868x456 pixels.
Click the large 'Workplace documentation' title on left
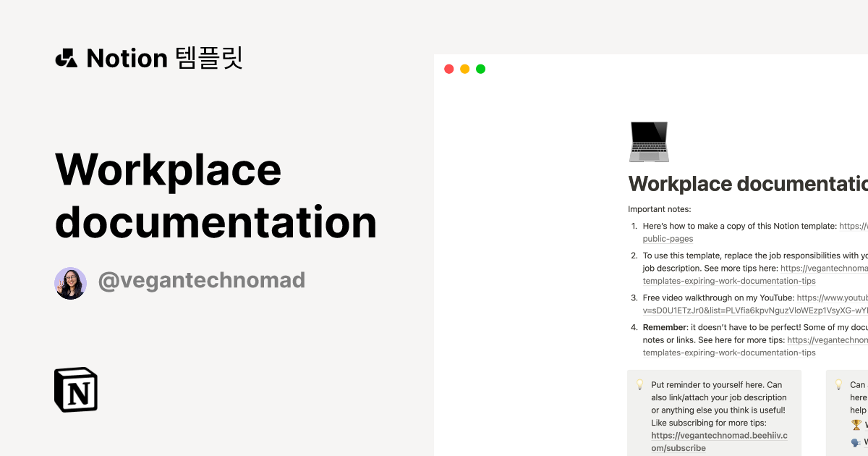(x=216, y=195)
